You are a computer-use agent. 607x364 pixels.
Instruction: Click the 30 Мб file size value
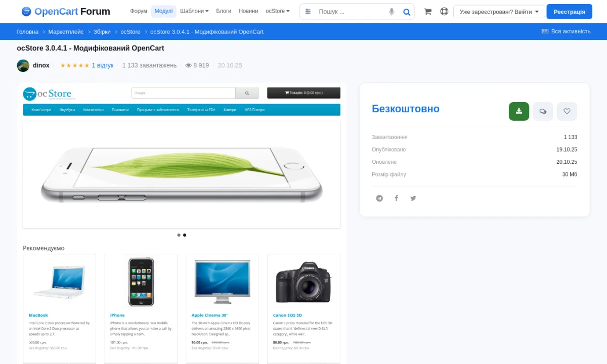pyautogui.click(x=570, y=174)
